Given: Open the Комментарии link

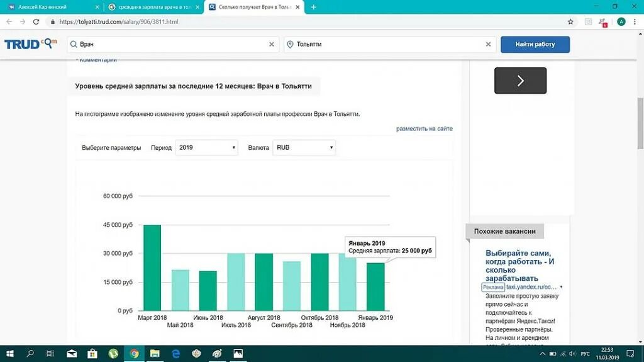Looking at the screenshot, I should tap(97, 60).
